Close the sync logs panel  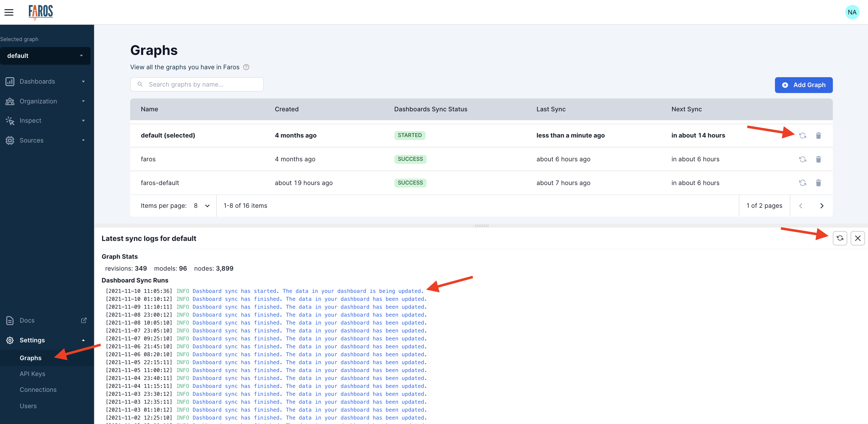(x=858, y=238)
